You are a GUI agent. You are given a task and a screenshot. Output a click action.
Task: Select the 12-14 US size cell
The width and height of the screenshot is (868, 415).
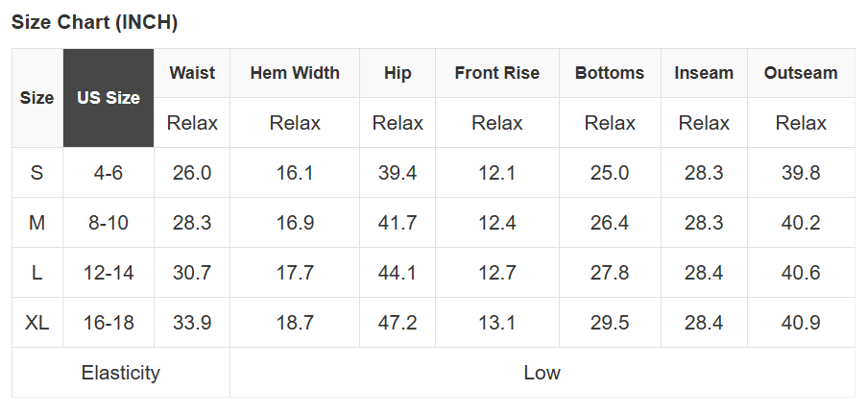click(108, 273)
